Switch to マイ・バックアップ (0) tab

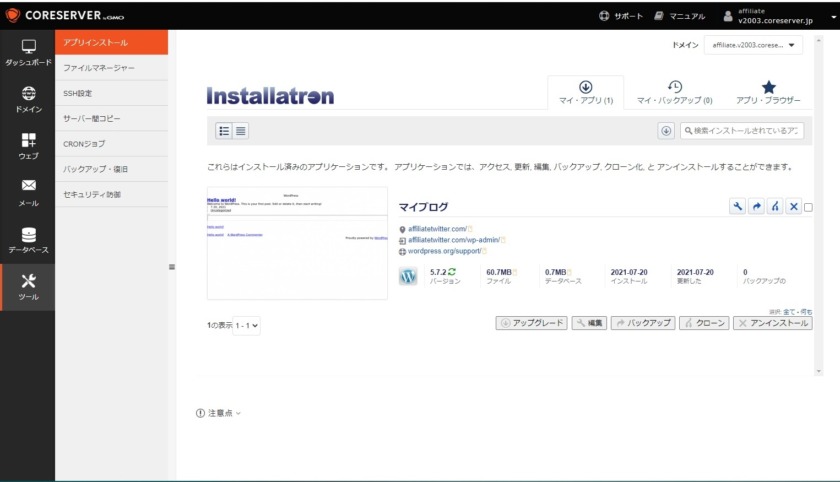(x=674, y=93)
